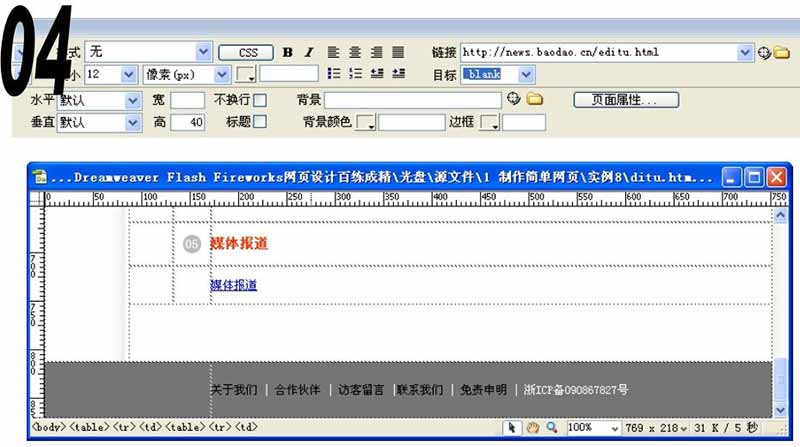Select the hand tool in status bar
Image resolution: width=800 pixels, height=447 pixels.
[x=533, y=428]
